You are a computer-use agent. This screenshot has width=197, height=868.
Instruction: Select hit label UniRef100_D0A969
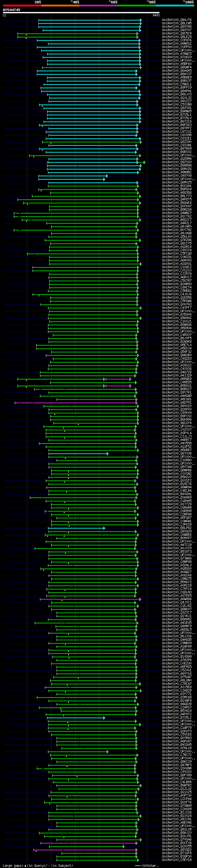pos(177,497)
